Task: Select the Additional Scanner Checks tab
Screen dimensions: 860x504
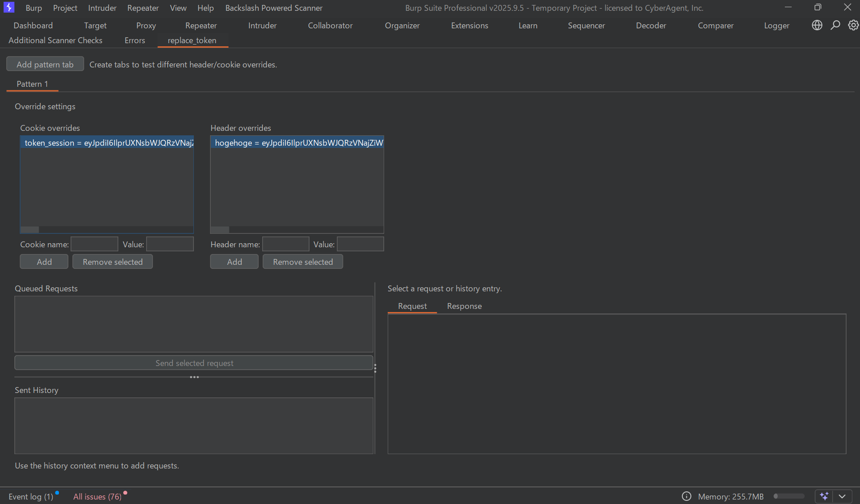Action: coord(55,40)
